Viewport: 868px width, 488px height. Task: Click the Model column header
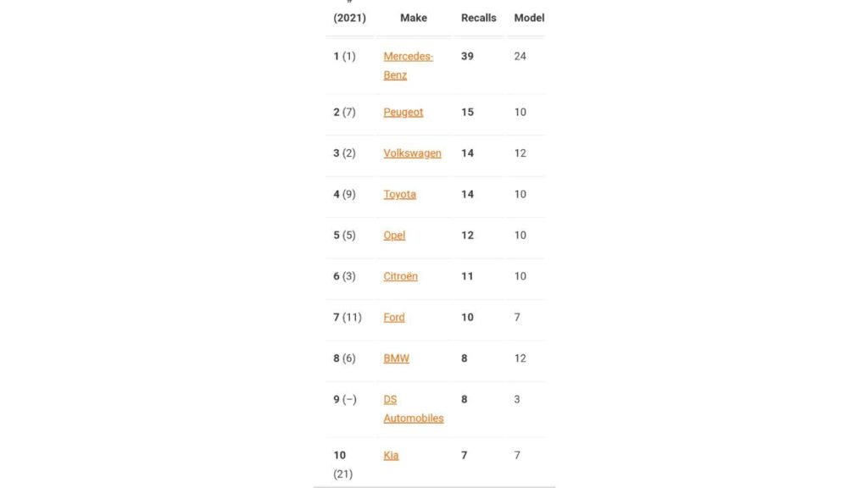tap(529, 18)
